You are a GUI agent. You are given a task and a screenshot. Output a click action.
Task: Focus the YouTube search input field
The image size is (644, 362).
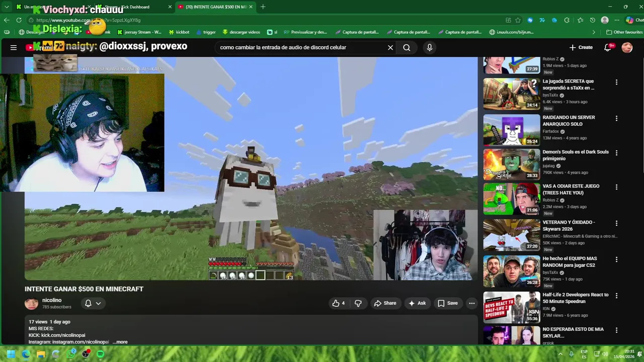pyautogui.click(x=302, y=47)
